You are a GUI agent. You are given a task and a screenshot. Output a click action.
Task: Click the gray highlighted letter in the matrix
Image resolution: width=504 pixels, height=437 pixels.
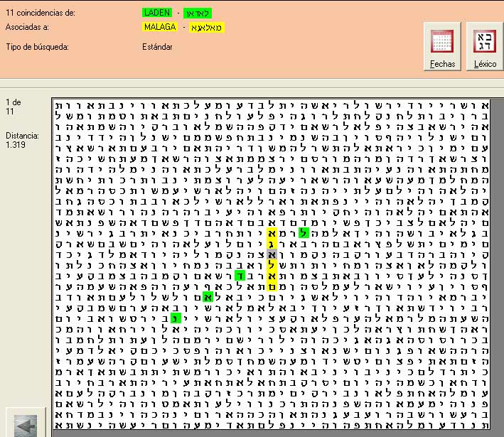(272, 254)
